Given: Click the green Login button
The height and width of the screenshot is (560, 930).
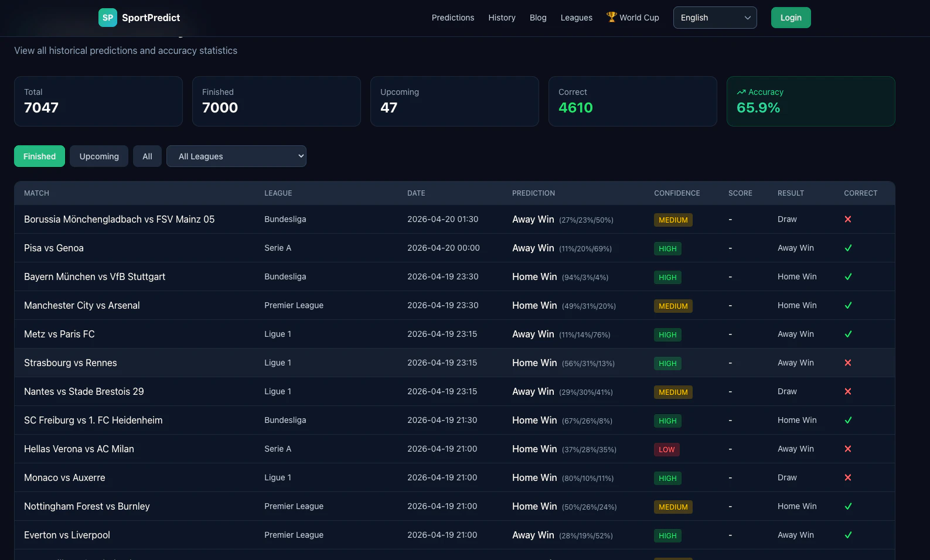Looking at the screenshot, I should point(791,18).
